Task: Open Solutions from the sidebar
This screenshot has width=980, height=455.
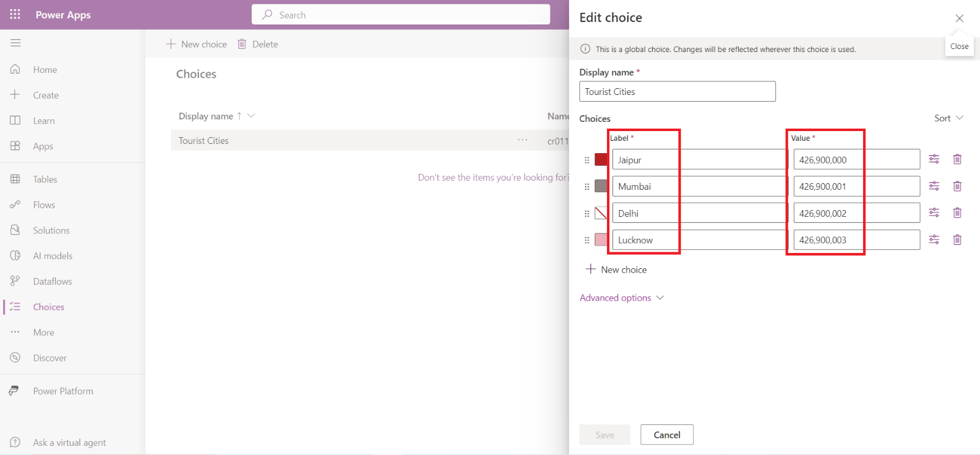Action: [x=51, y=230]
